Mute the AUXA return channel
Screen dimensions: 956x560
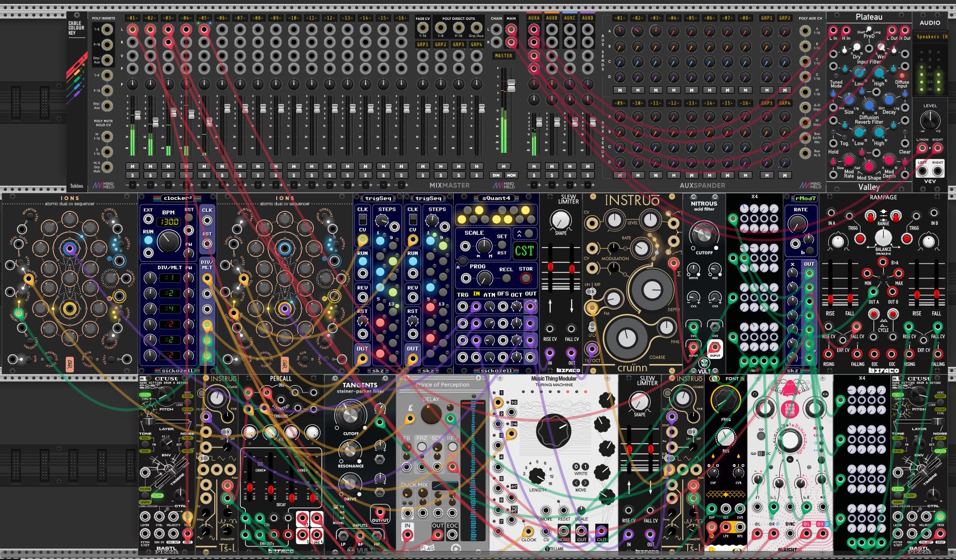point(533,166)
